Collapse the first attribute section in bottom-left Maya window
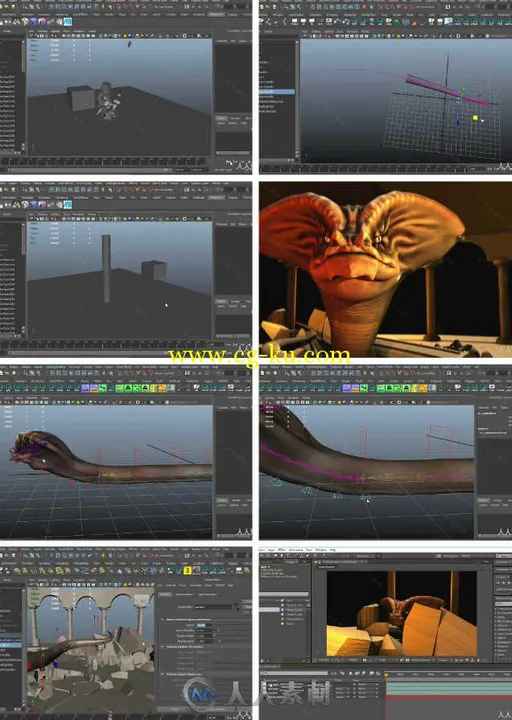The image size is (512, 720). [162, 619]
